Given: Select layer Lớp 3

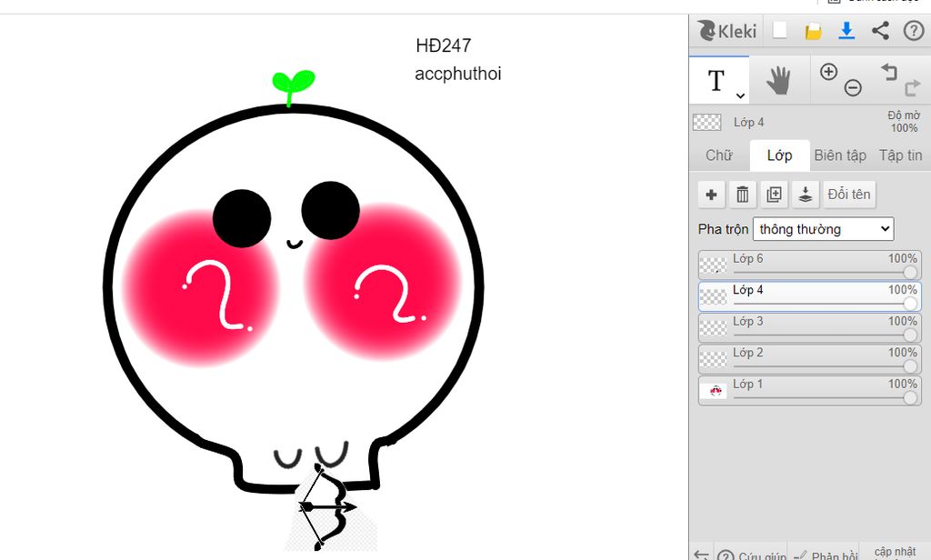Looking at the screenshot, I should click(810, 328).
